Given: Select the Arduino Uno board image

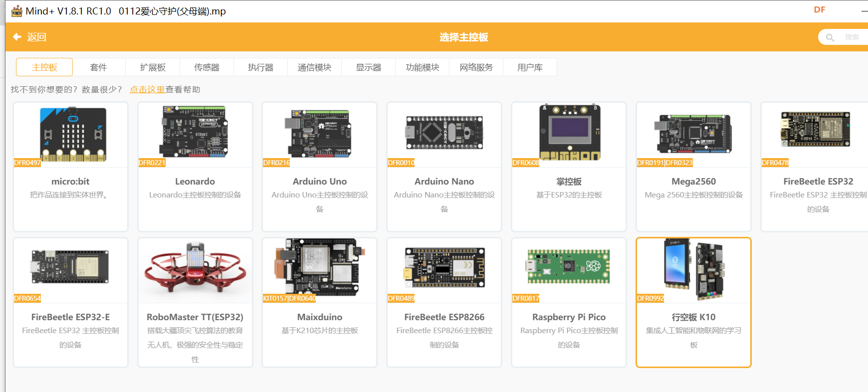Looking at the screenshot, I should 318,134.
